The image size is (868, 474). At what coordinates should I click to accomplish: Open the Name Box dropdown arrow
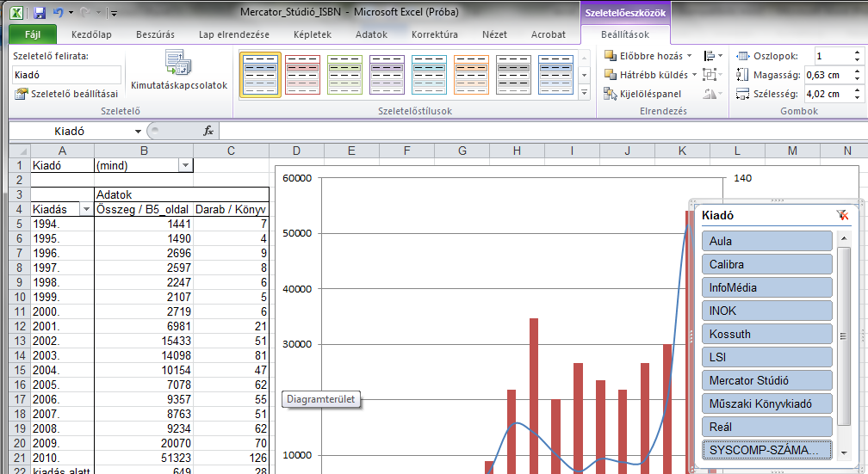coord(138,131)
